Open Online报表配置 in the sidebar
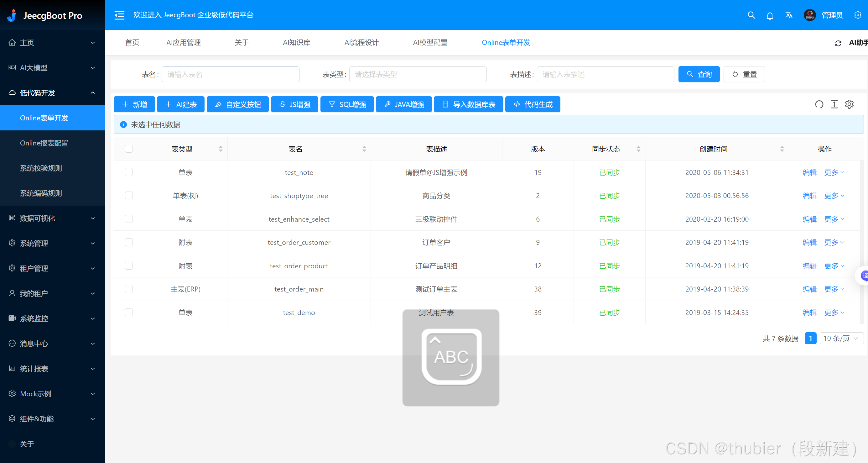868x463 pixels. (44, 143)
